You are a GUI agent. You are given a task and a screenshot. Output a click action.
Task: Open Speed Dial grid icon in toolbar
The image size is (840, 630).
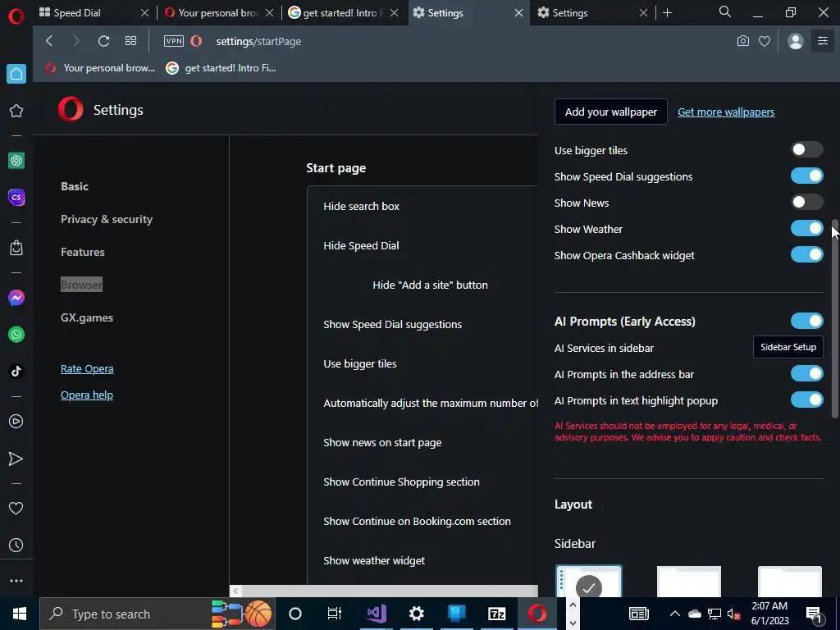point(130,41)
